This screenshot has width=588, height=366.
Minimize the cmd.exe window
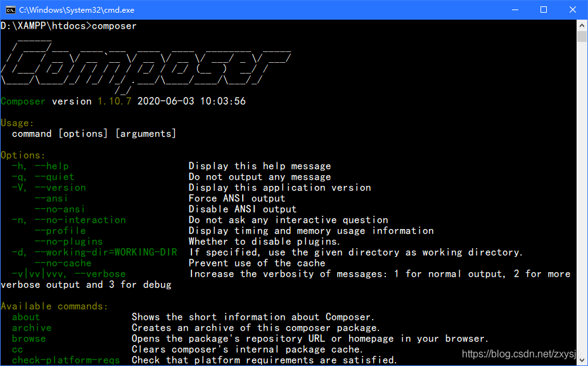point(515,10)
